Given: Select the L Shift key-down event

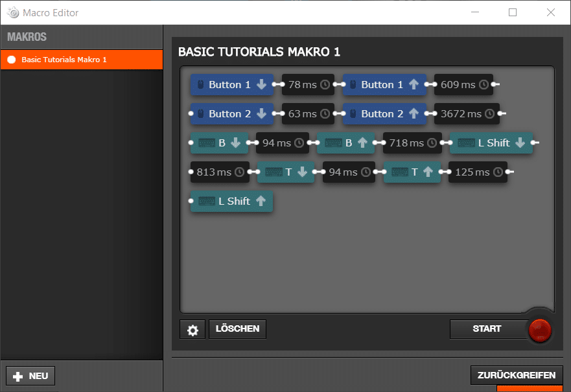Looking at the screenshot, I should click(x=491, y=143).
